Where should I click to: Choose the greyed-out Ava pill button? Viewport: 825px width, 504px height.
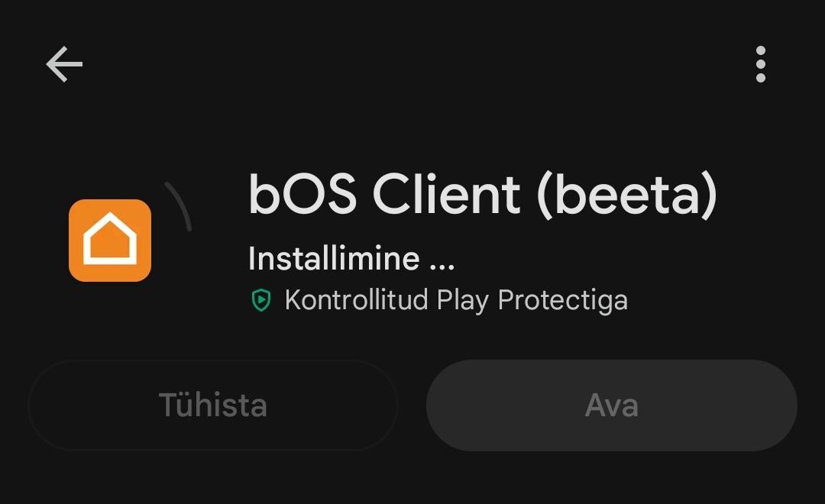coord(611,405)
